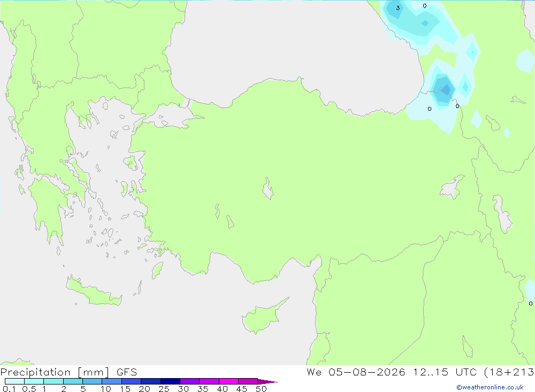This screenshot has width=535, height=392.
Task: Click the weatheronline.co.uk copyright link
Action: [x=490, y=387]
